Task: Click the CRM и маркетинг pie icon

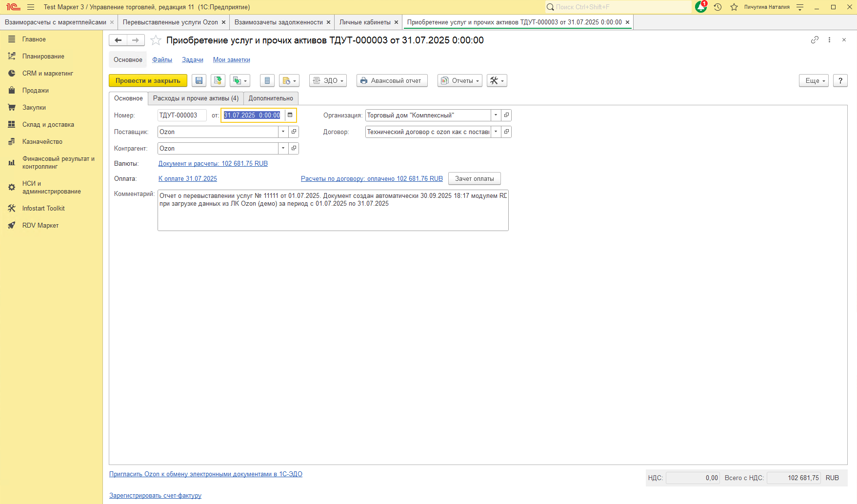Action: 12,73
